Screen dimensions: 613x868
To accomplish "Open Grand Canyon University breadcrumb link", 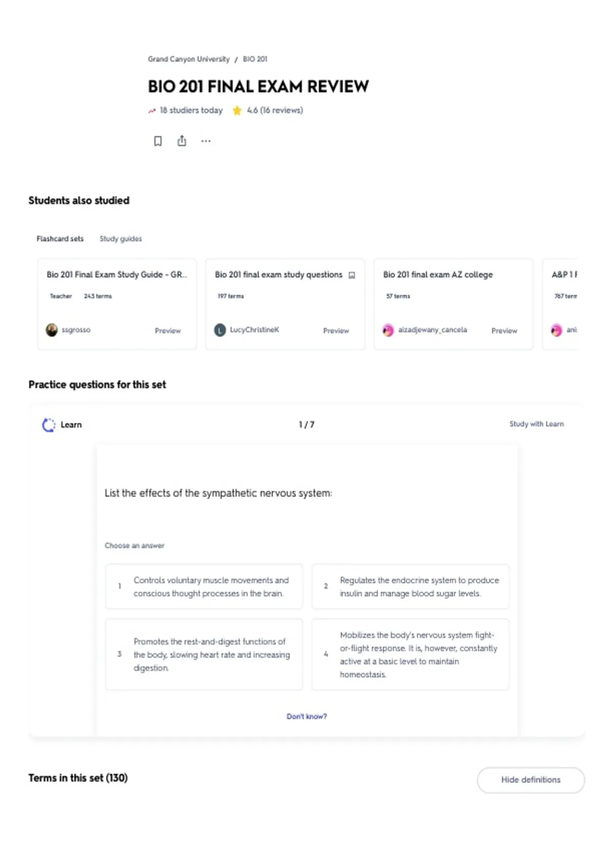I will click(188, 59).
